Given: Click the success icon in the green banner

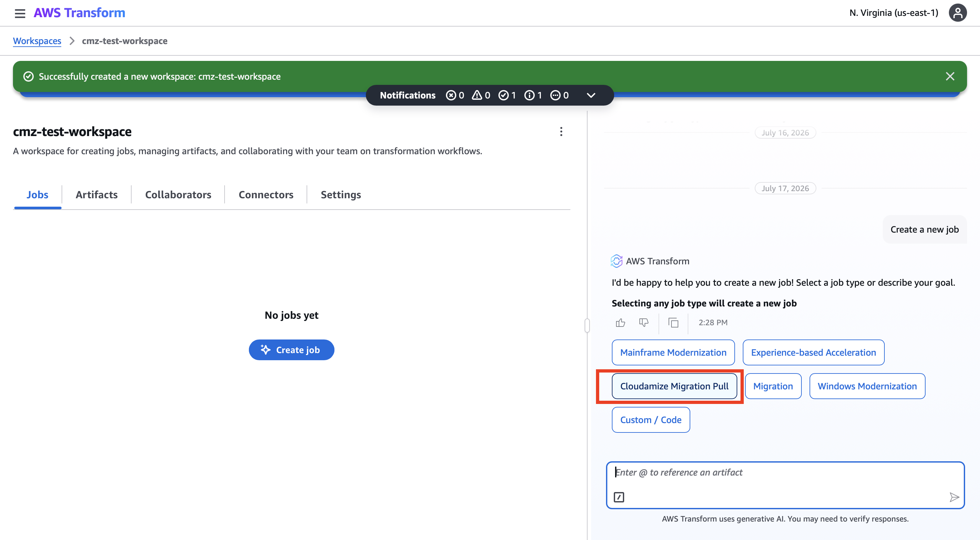Looking at the screenshot, I should 29,76.
